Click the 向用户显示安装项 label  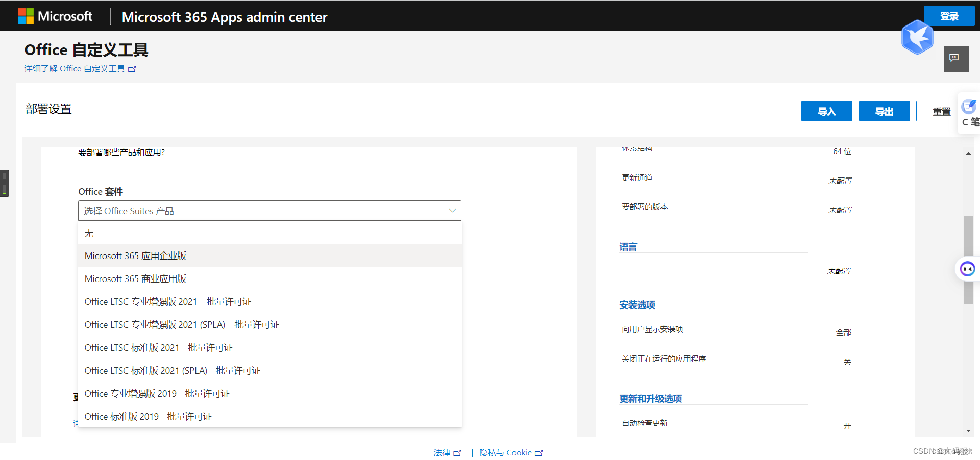point(652,329)
